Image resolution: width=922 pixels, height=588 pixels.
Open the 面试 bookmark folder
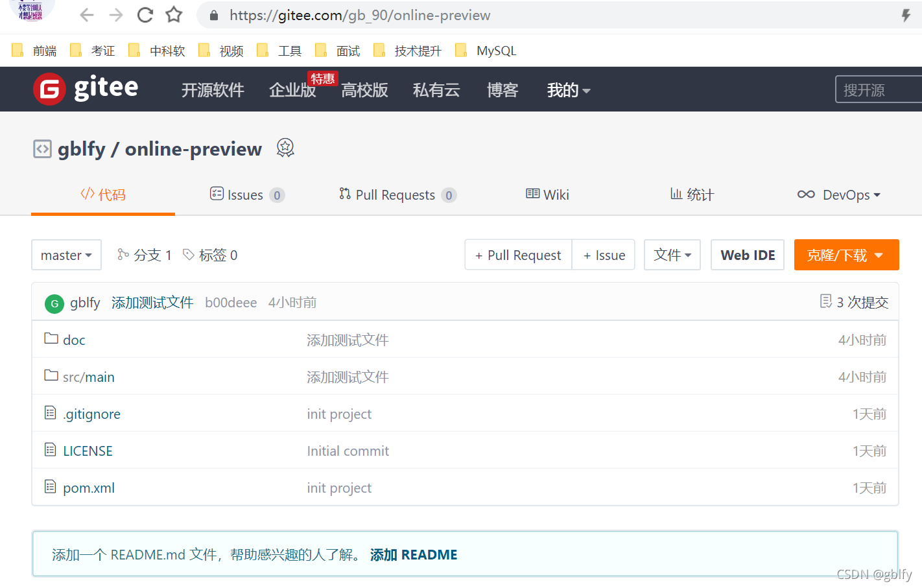tap(338, 51)
